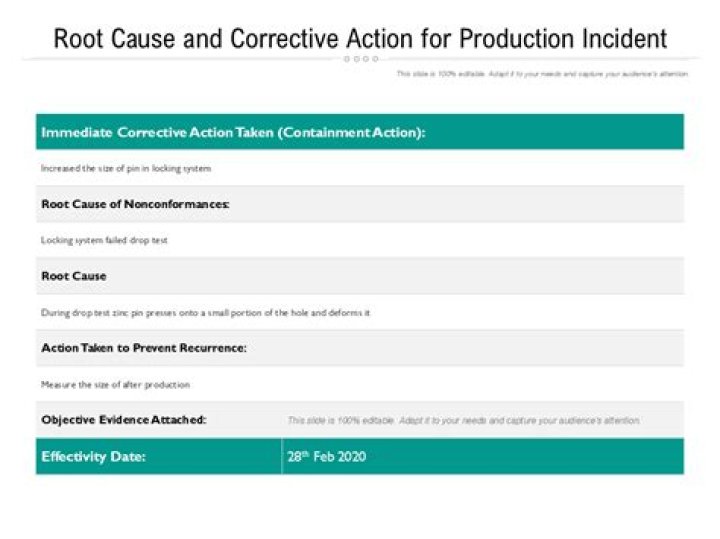Image resolution: width=720 pixels, height=539 pixels.
Task: Select the second decorative circle under the title
Action: click(x=356, y=59)
